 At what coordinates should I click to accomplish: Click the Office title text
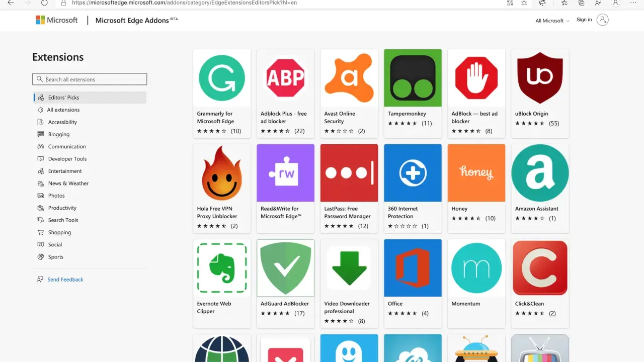click(395, 304)
